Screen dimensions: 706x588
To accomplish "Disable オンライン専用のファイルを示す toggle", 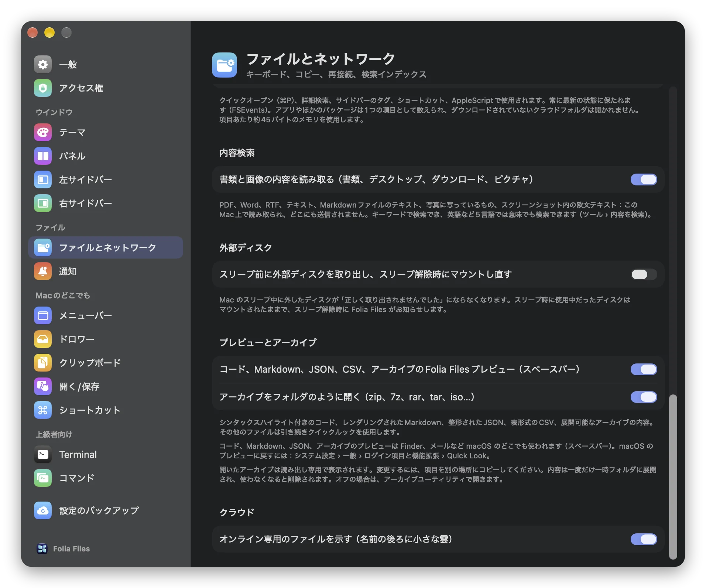I will [x=644, y=539].
